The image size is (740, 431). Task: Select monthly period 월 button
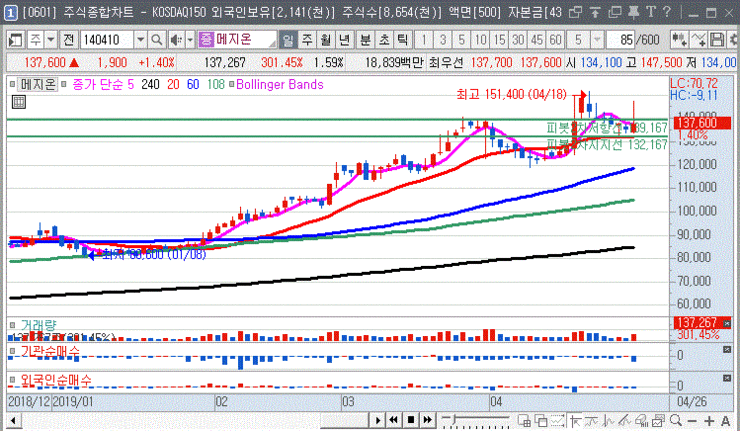(x=326, y=40)
